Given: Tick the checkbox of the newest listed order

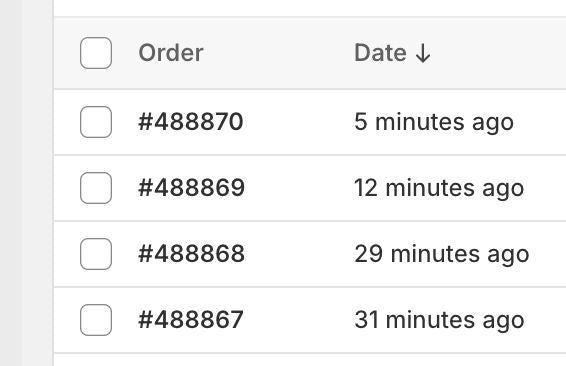Looking at the screenshot, I should coord(96,122).
